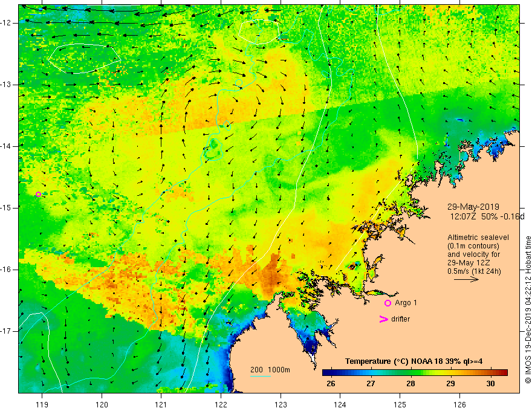The height and width of the screenshot is (411, 532).
Task: Click the colorbar tick label '26'
Action: 331,384
